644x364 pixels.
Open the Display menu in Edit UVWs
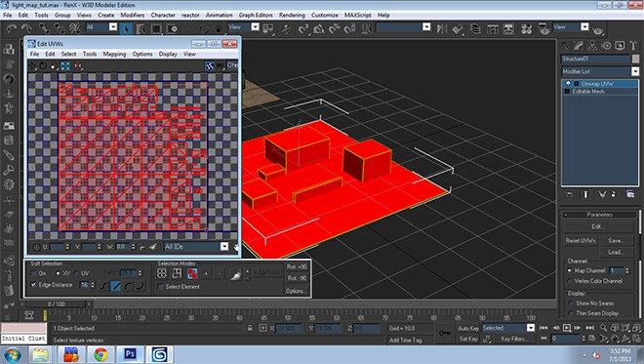tap(168, 55)
